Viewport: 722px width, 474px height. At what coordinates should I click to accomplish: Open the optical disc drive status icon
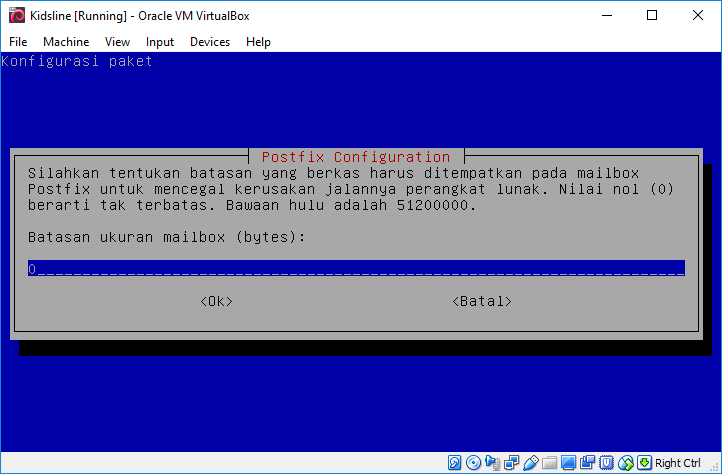coord(473,462)
